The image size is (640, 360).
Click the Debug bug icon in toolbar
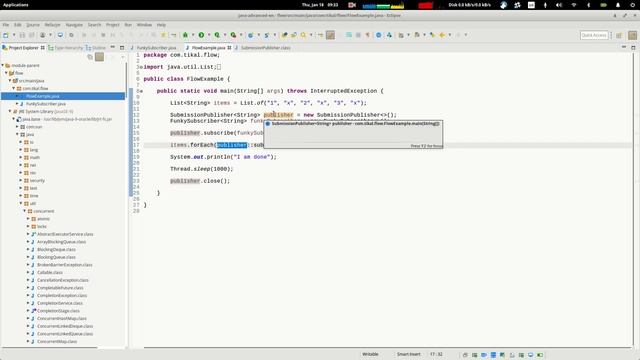[x=185, y=36]
